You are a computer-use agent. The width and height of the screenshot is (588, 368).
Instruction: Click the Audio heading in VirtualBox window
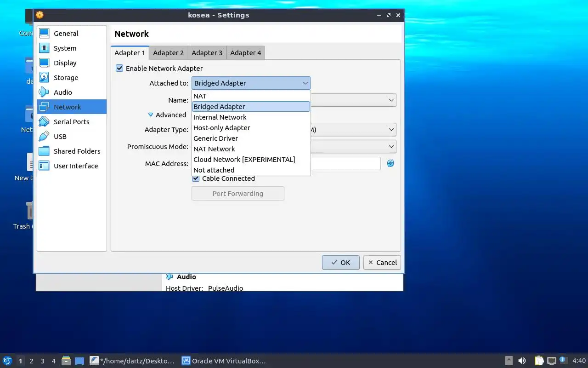pos(187,277)
